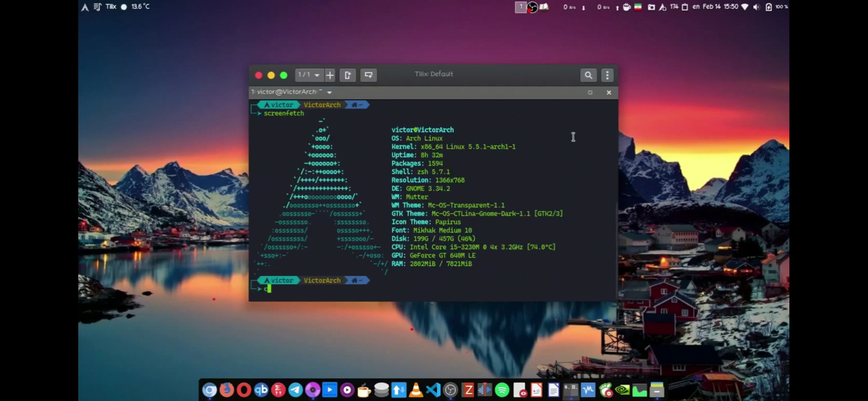Click the 'screenfetch' command text
Screen dimensions: 868x401
pyautogui.click(x=284, y=113)
